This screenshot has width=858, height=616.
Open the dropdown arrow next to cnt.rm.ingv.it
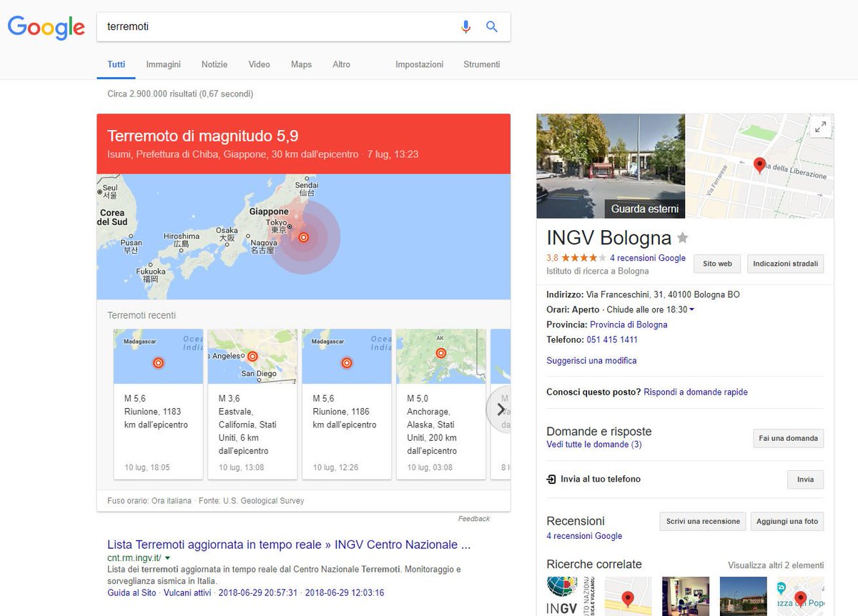167,558
